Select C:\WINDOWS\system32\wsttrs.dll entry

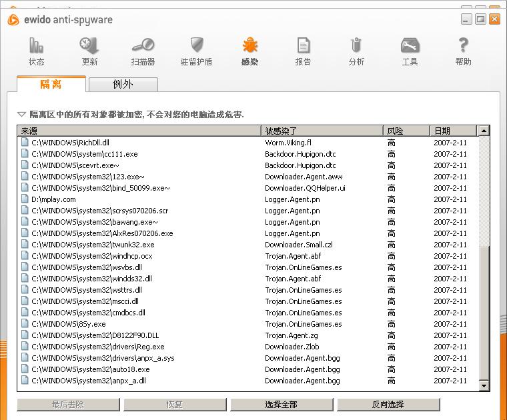[87, 290]
